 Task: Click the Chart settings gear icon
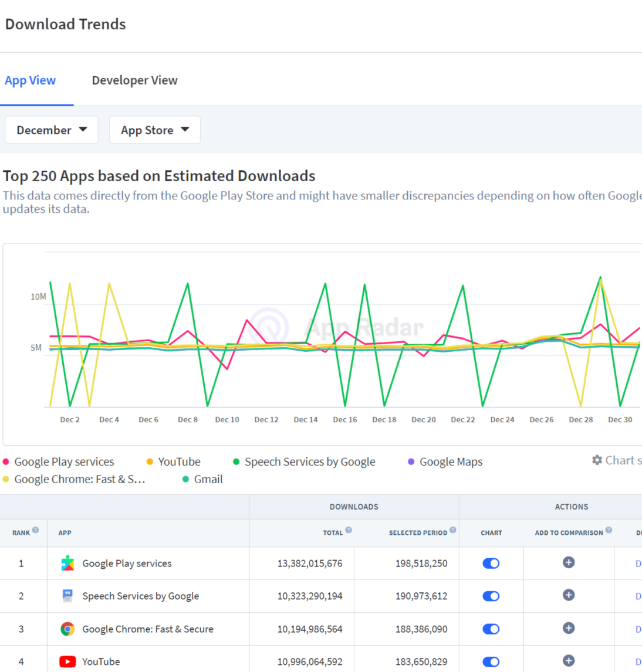tap(597, 460)
